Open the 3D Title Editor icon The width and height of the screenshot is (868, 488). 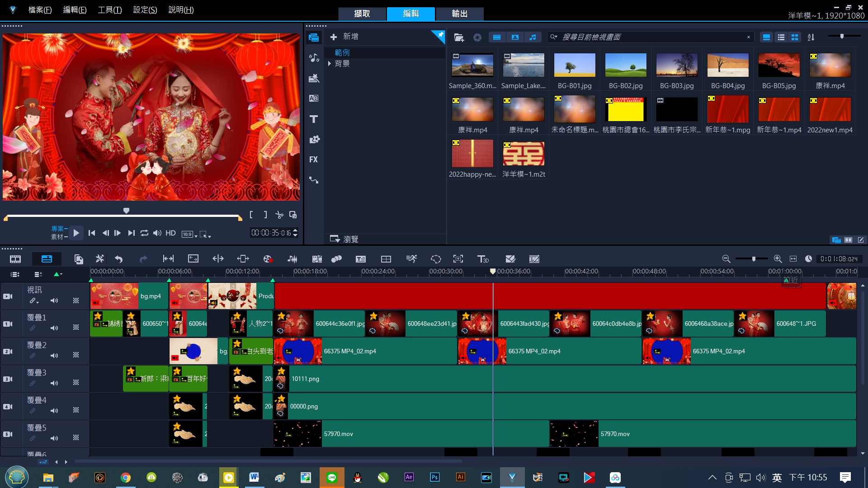(483, 259)
